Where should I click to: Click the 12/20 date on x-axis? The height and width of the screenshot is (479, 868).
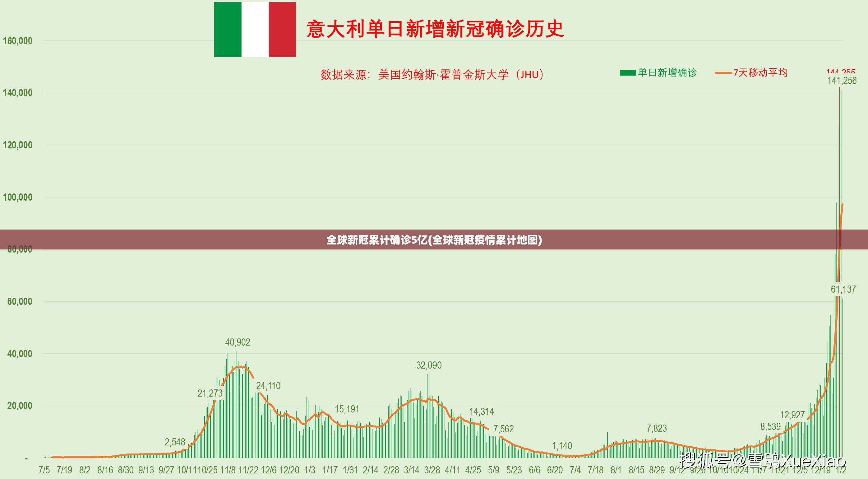pyautogui.click(x=289, y=470)
